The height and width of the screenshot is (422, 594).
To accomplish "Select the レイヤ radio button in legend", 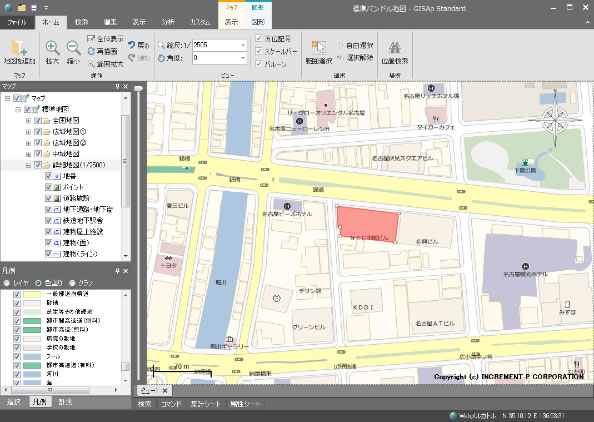I will [x=6, y=283].
